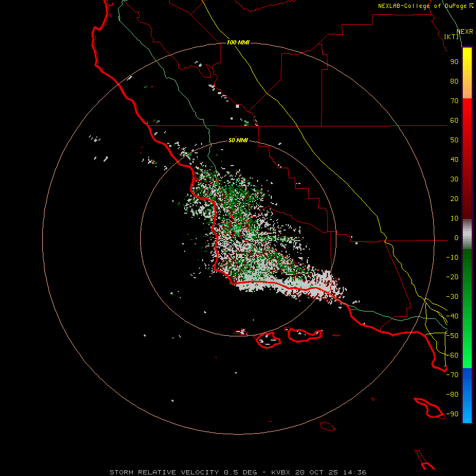This screenshot has height=476, width=476.
Task: Click the KVBX radar site identifier
Action: click(x=281, y=472)
